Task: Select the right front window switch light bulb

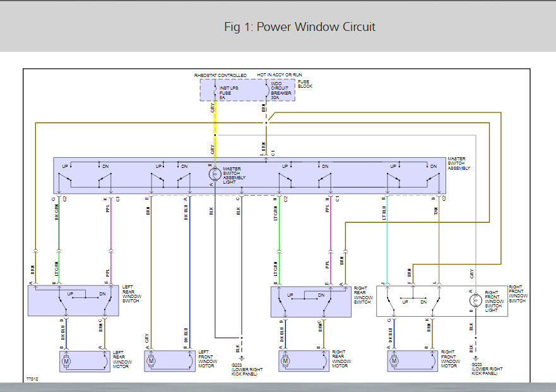Action: pyautogui.click(x=475, y=301)
